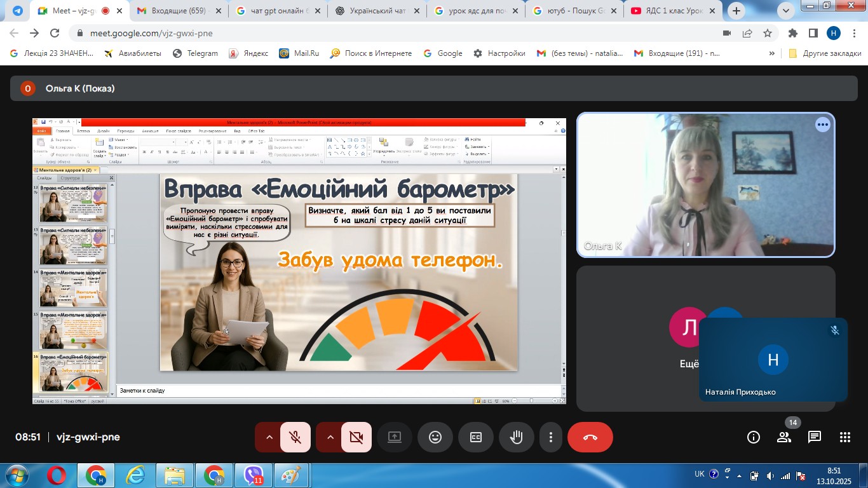Screen dimensions: 868x488
Task: Expand the audio settings chevron
Action: [269, 437]
